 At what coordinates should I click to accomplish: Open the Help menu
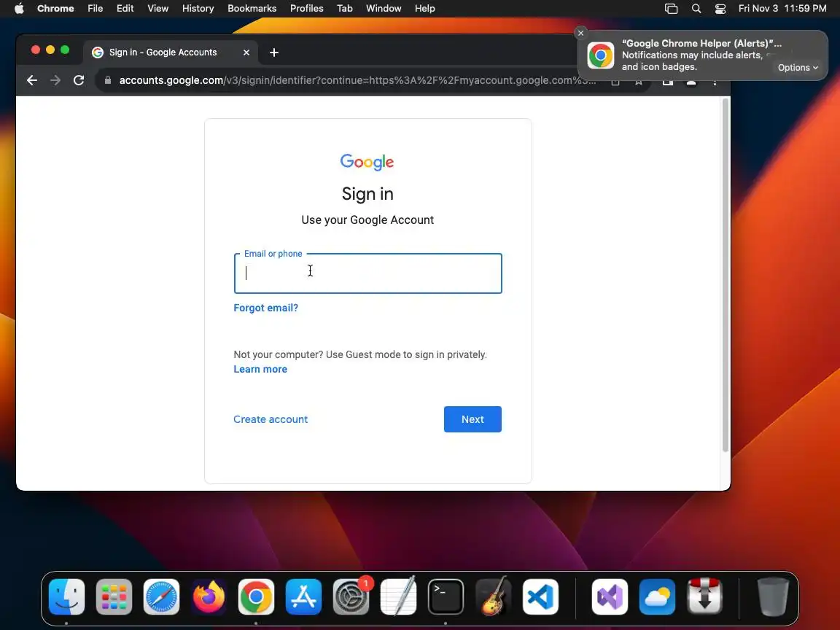coord(425,9)
